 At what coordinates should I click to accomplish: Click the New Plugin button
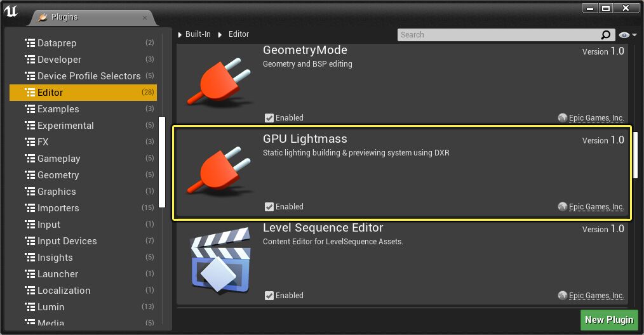609,320
